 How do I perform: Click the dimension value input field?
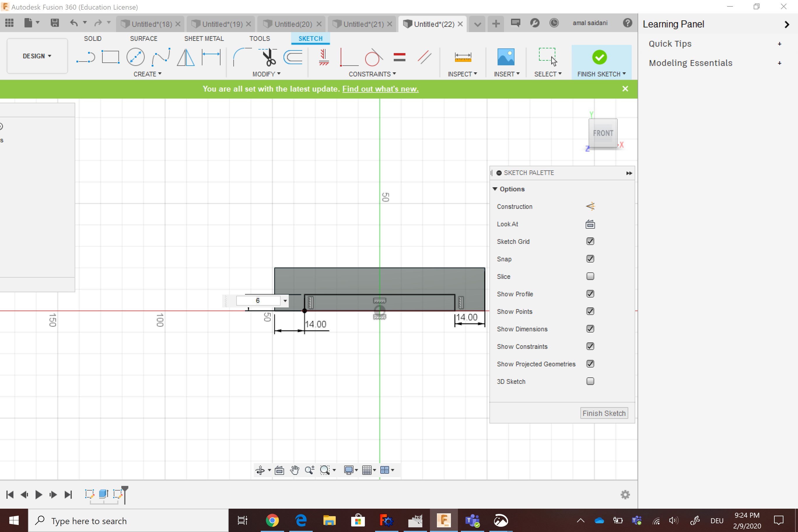(x=258, y=301)
